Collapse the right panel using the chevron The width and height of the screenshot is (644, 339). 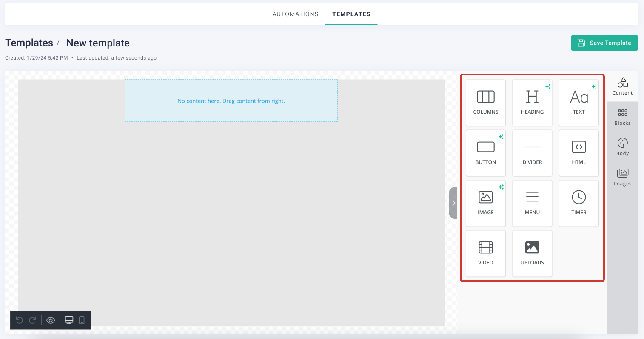point(453,203)
